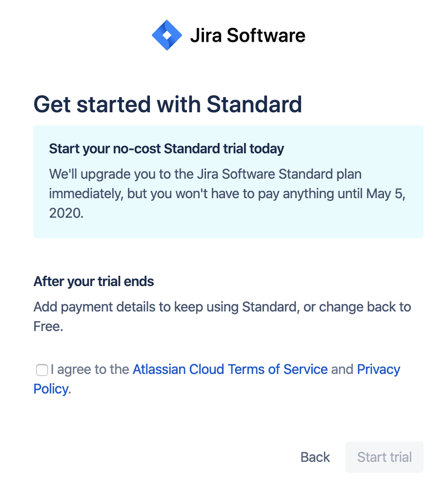The image size is (448, 496).
Task: Click the Start trial button
Action: (x=384, y=457)
